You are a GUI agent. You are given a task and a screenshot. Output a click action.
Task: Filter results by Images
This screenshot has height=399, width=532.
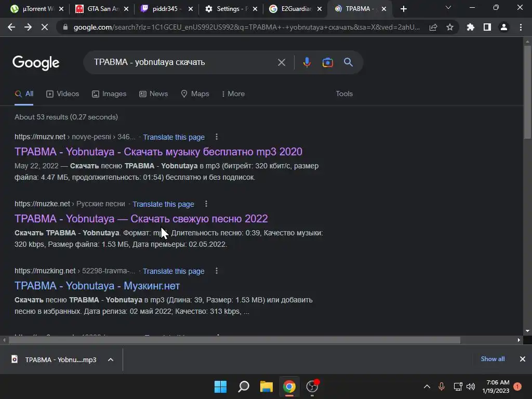point(109,94)
